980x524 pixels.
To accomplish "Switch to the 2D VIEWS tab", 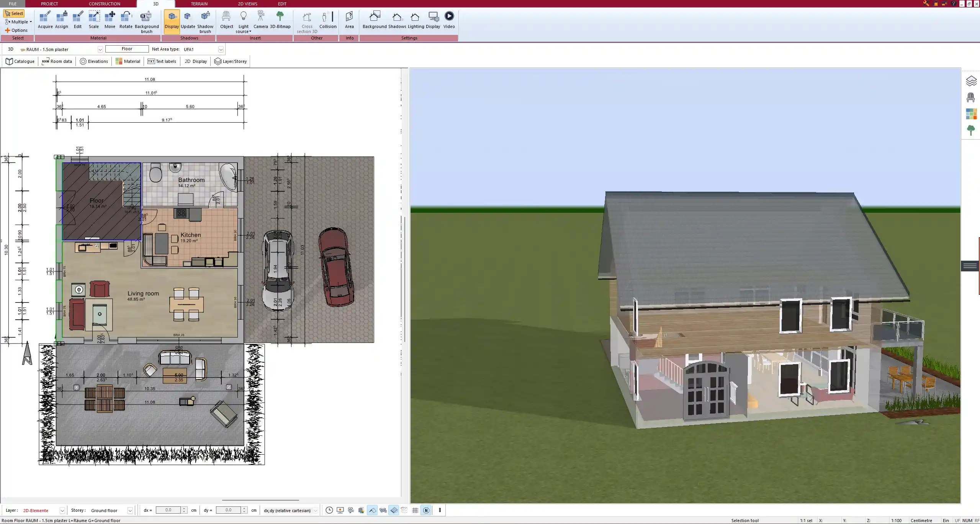I will [248, 4].
